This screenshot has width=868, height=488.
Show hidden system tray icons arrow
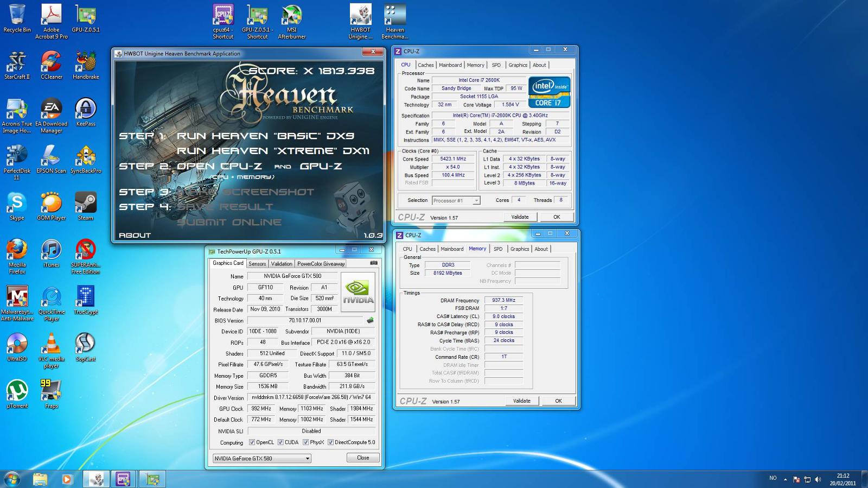785,479
